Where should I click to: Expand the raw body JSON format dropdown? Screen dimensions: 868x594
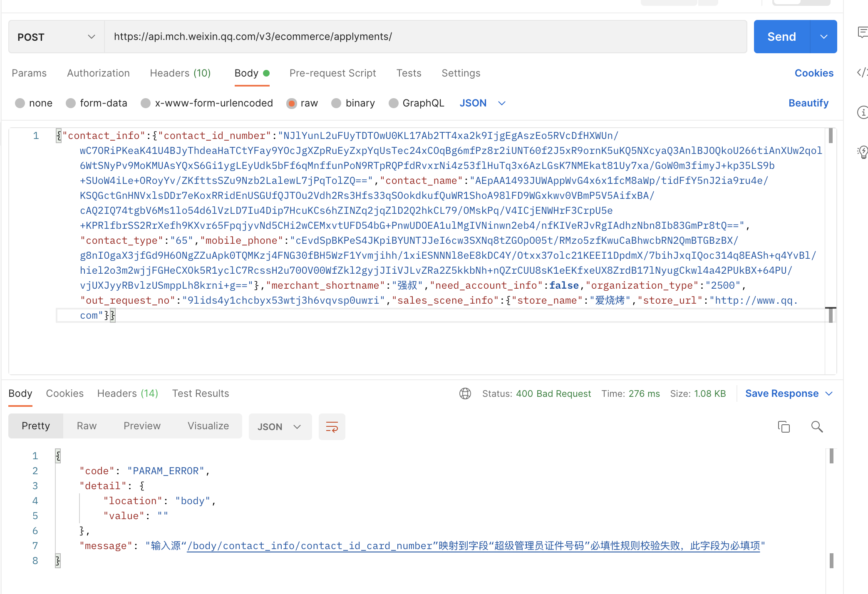[483, 103]
